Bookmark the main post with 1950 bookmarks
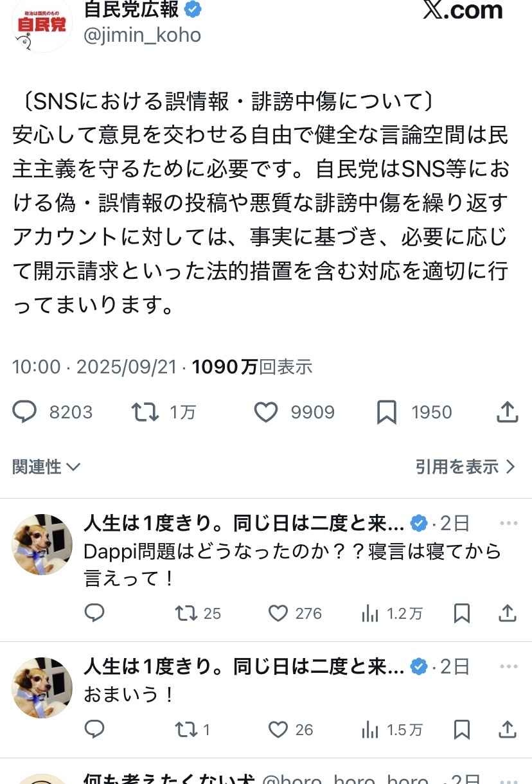 point(386,412)
